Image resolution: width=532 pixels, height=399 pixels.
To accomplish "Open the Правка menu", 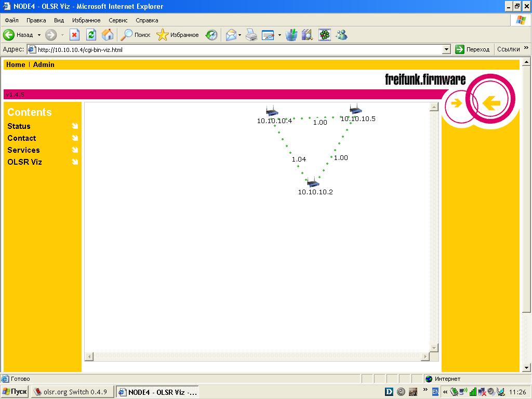I will click(36, 20).
